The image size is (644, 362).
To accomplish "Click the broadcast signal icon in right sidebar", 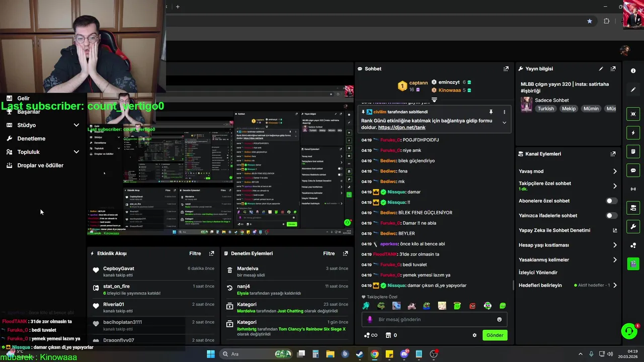I will pos(633,189).
